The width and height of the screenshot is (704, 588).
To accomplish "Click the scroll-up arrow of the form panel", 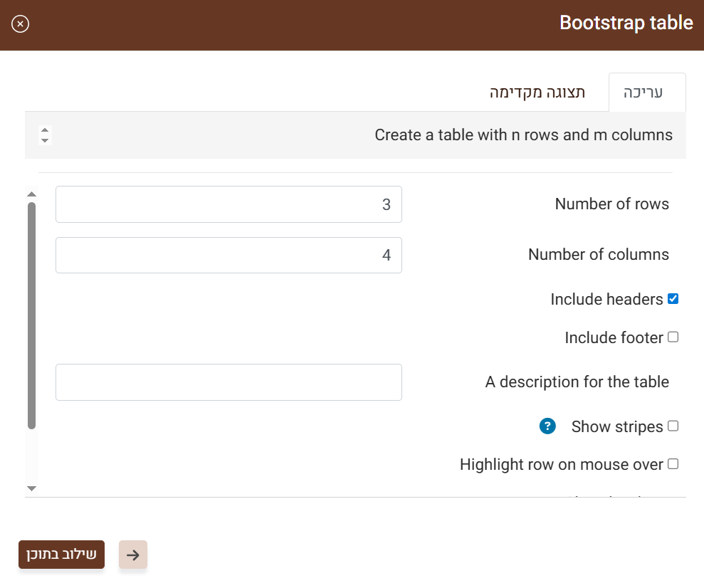I will pos(31,194).
